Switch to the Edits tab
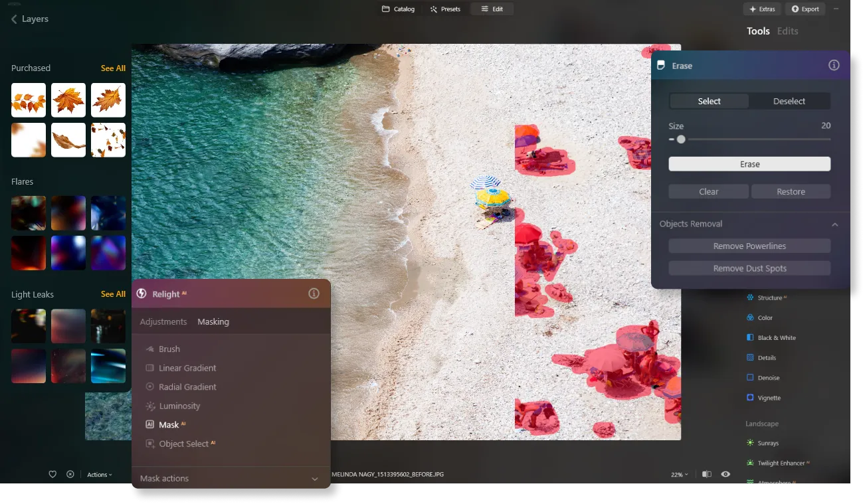This screenshot has width=865, height=504. 788,31
